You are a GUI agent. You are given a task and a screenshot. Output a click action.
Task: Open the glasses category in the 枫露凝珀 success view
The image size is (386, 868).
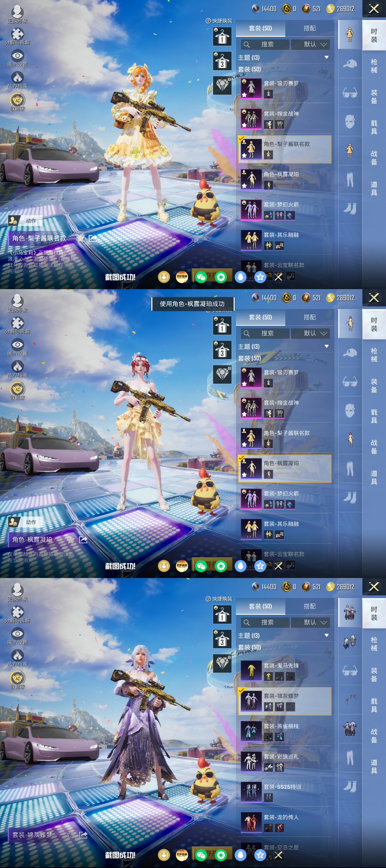coord(350,381)
